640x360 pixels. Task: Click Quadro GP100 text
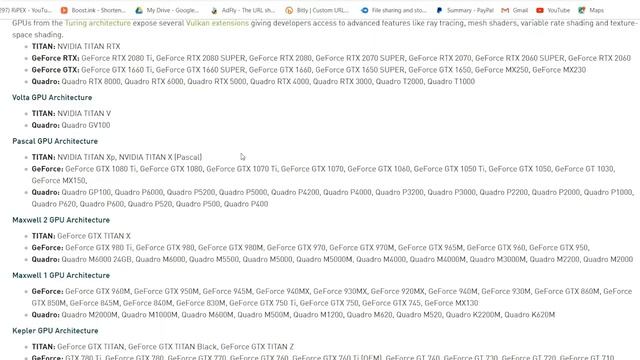click(86, 192)
